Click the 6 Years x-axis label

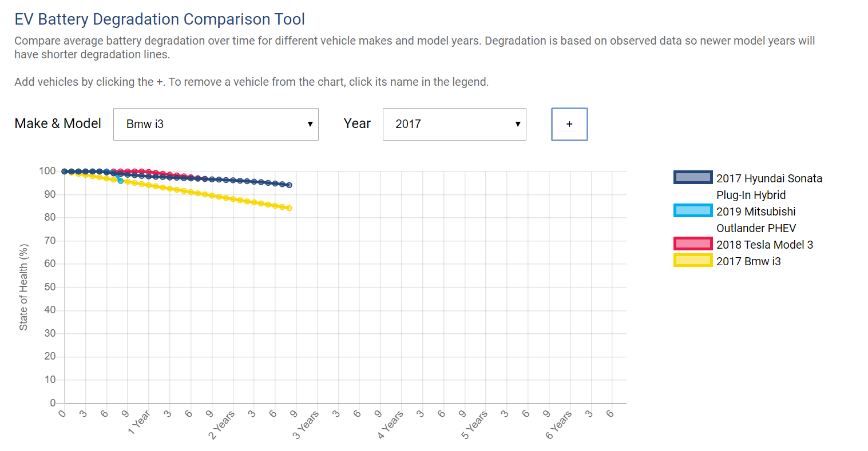point(558,425)
